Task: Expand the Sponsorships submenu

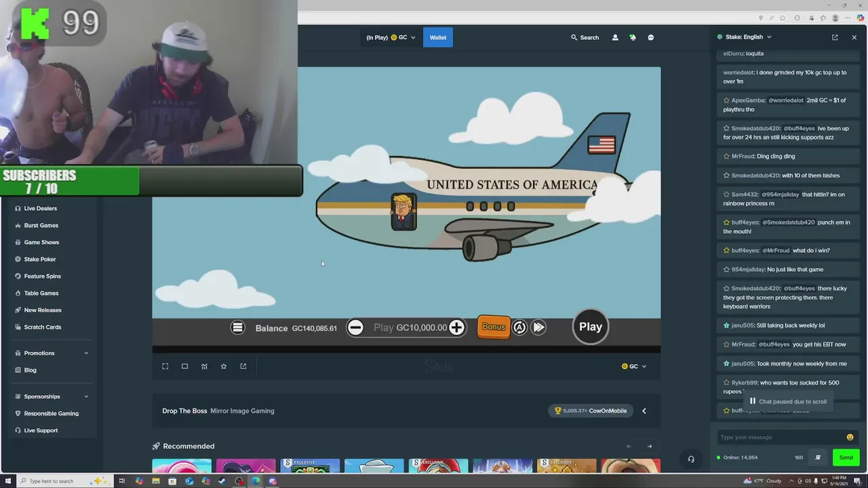Action: (x=52, y=396)
